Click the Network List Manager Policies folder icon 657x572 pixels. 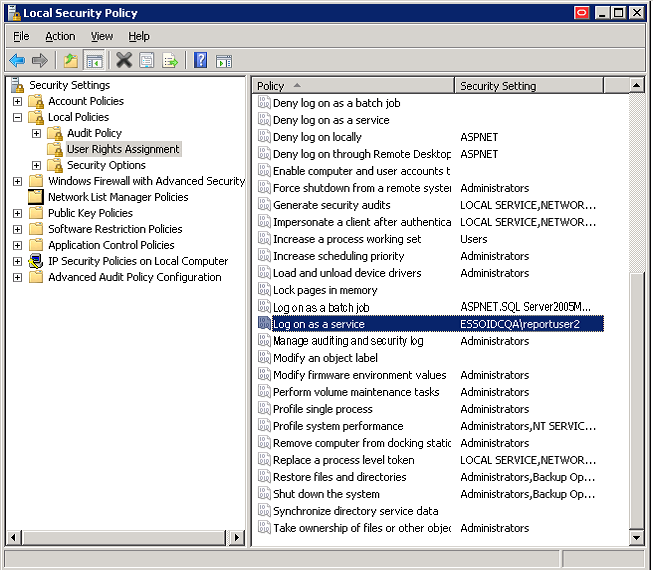click(36, 197)
